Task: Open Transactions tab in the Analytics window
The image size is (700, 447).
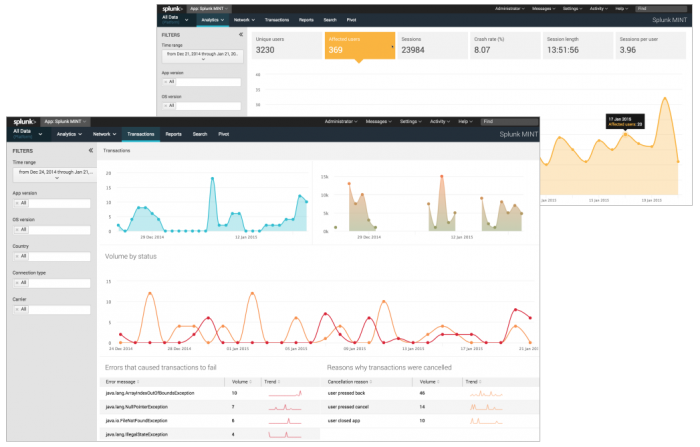Action: coord(277,20)
